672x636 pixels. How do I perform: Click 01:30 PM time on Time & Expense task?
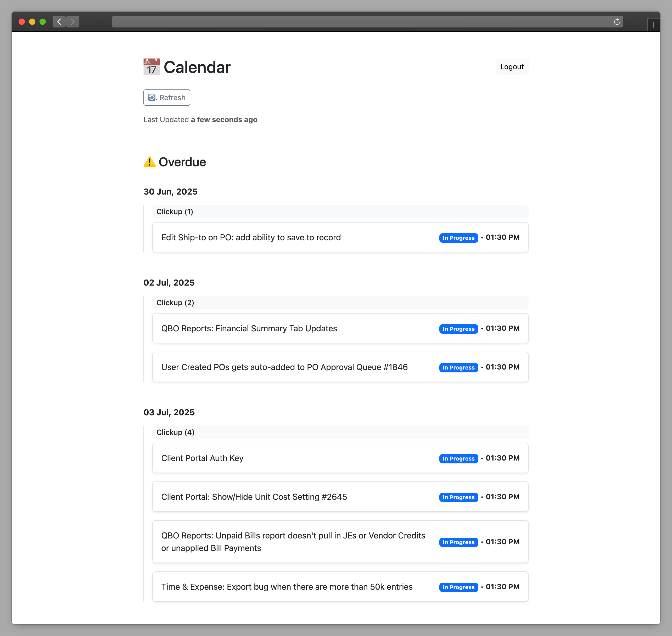502,587
